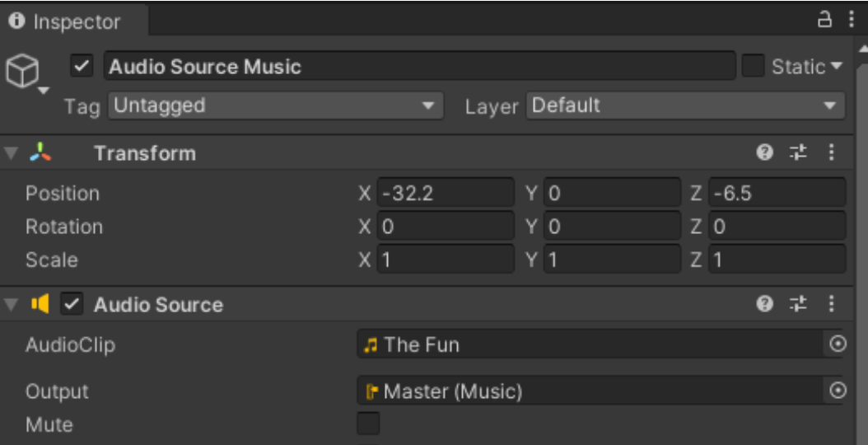The height and width of the screenshot is (445, 868).
Task: Click the Inspector lock icon
Action: [x=825, y=21]
